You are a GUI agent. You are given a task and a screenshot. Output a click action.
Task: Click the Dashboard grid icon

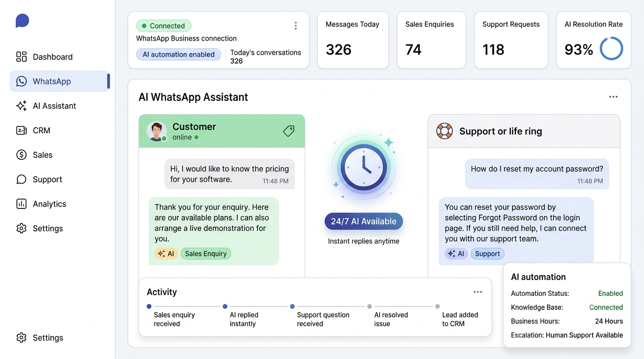click(22, 57)
